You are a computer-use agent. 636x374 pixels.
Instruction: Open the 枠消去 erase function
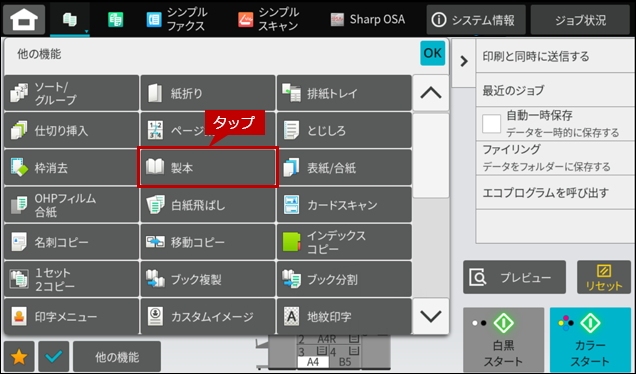click(x=71, y=167)
